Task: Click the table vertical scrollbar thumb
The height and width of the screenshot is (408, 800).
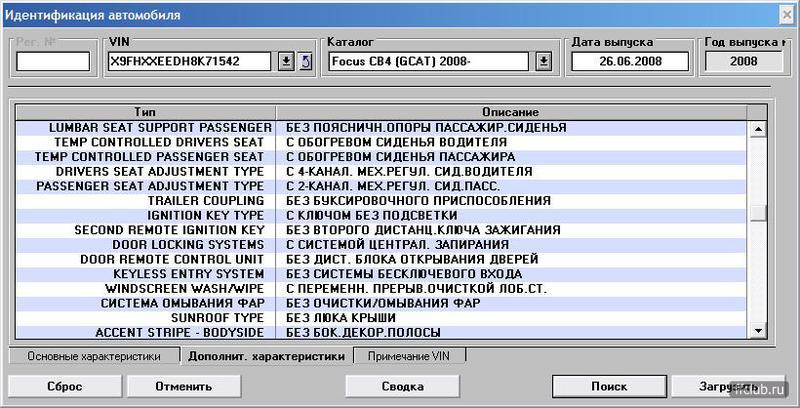Action: point(758,213)
